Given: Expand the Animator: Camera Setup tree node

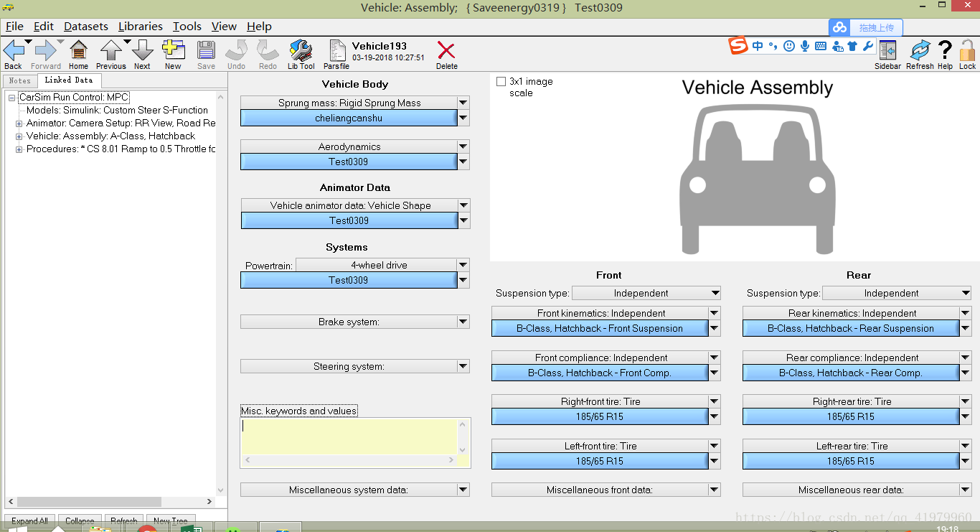Looking at the screenshot, I should point(19,123).
